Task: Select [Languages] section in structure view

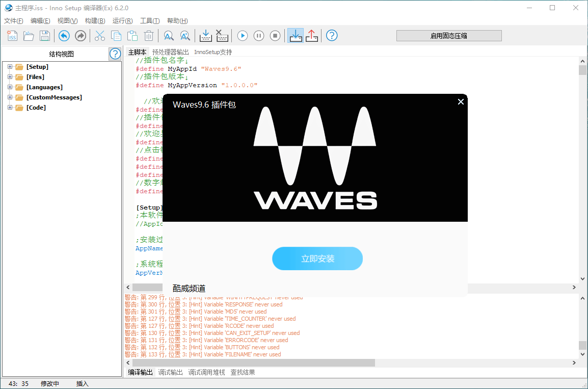Action: pos(44,87)
